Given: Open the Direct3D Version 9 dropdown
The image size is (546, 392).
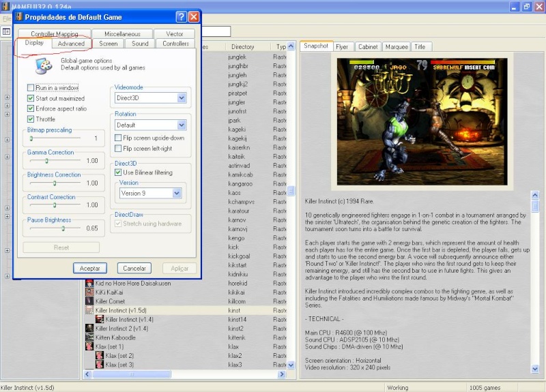Looking at the screenshot, I should 177,193.
